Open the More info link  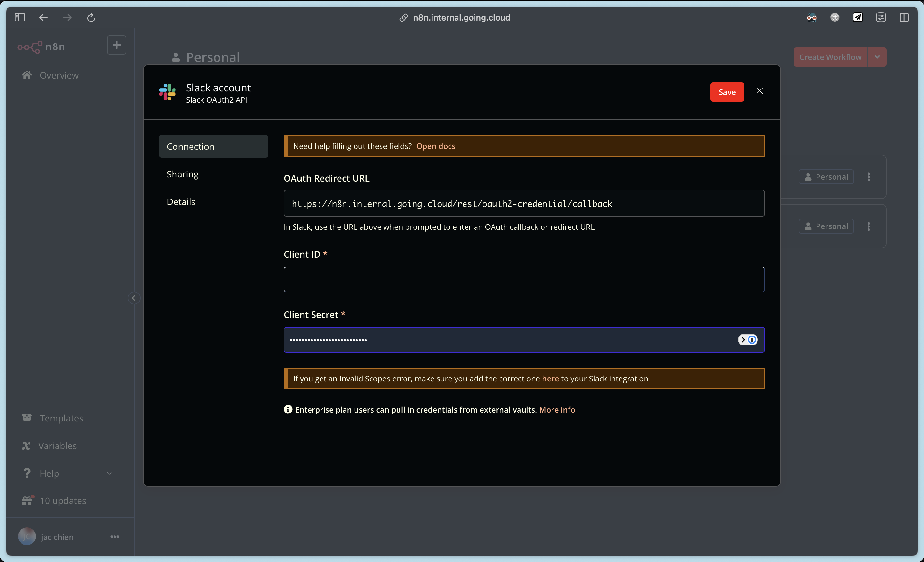point(557,410)
